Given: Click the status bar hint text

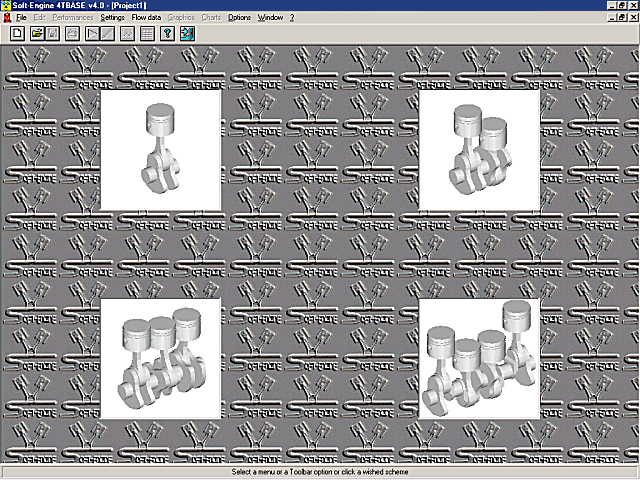Looking at the screenshot, I should [x=320, y=472].
